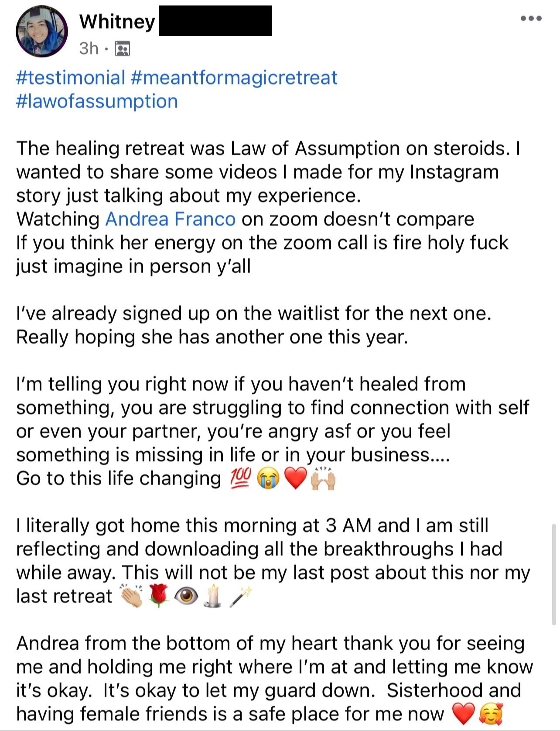Click the 3h post timestamp
560x731 pixels.
89,48
